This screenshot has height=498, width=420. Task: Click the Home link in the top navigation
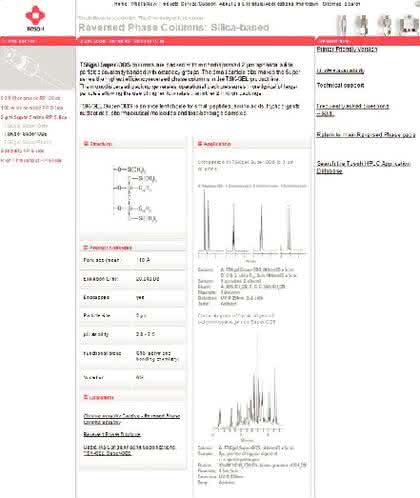pyautogui.click(x=120, y=4)
